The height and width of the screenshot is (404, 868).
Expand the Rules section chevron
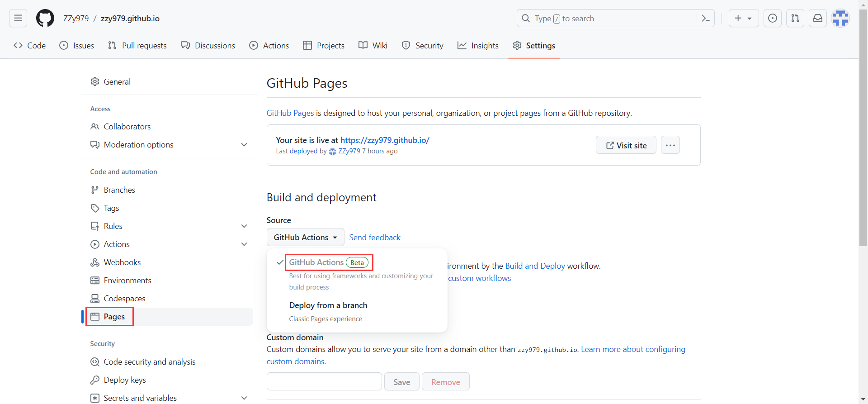pos(244,226)
